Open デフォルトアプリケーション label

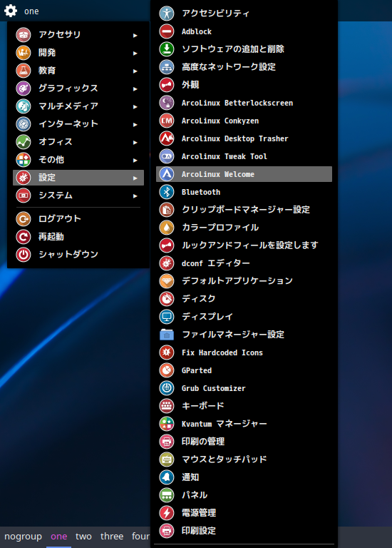(237, 280)
